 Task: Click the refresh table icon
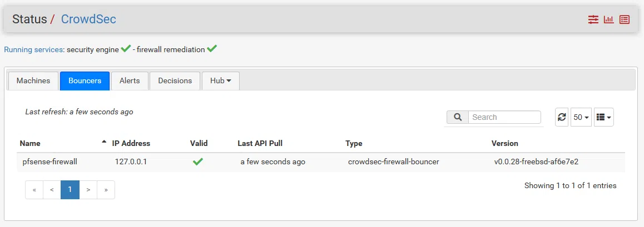tap(562, 117)
